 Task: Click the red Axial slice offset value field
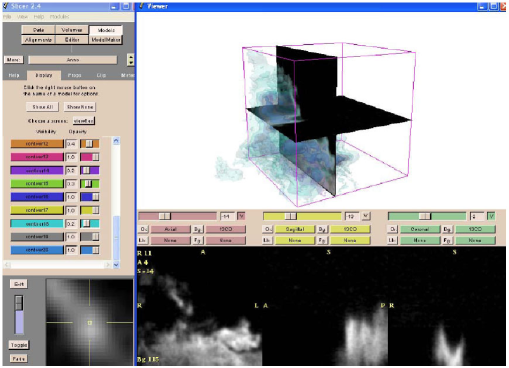coord(227,217)
